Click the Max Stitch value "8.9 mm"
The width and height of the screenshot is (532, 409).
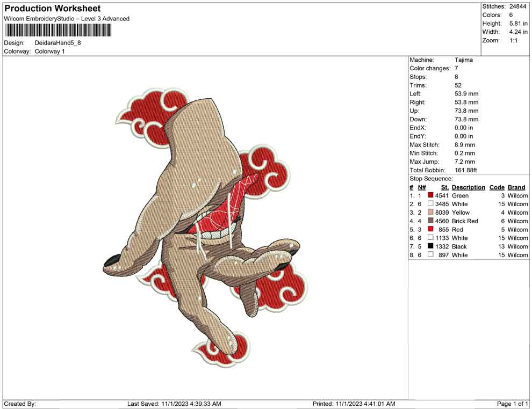tap(465, 145)
